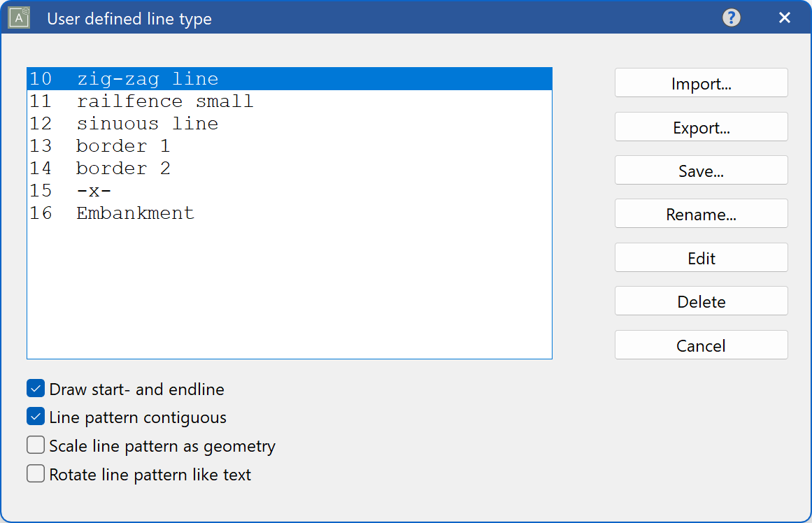Open the Rename dialog
812x523 pixels.
pos(701,213)
